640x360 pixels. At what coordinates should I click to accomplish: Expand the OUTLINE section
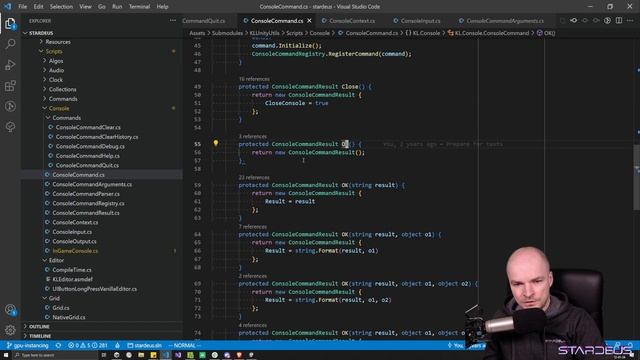pos(102,327)
